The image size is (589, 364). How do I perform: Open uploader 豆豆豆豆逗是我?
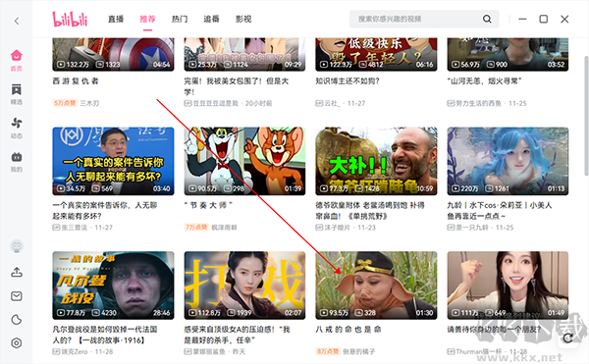point(215,103)
